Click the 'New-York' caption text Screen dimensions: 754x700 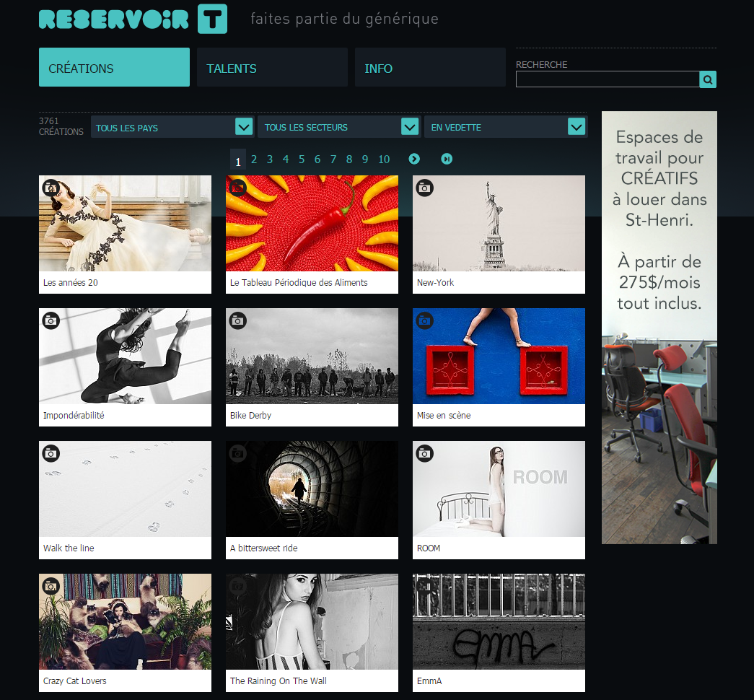(435, 282)
